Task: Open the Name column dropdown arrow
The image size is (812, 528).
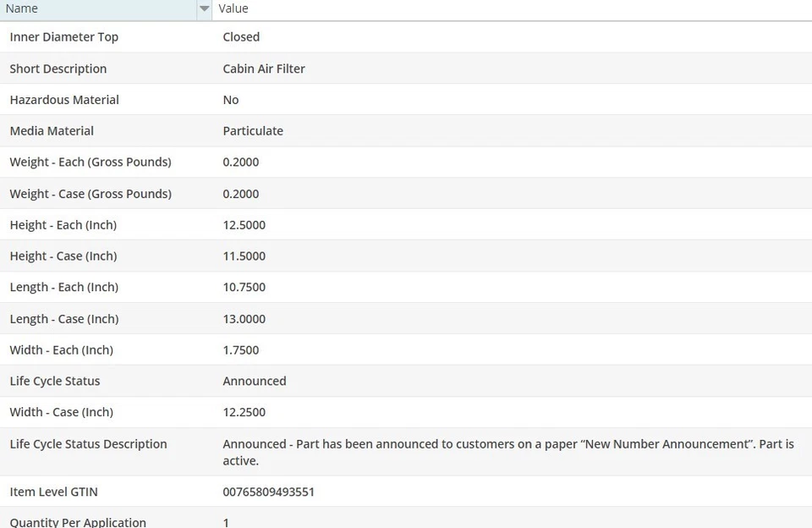Action: click(x=204, y=8)
